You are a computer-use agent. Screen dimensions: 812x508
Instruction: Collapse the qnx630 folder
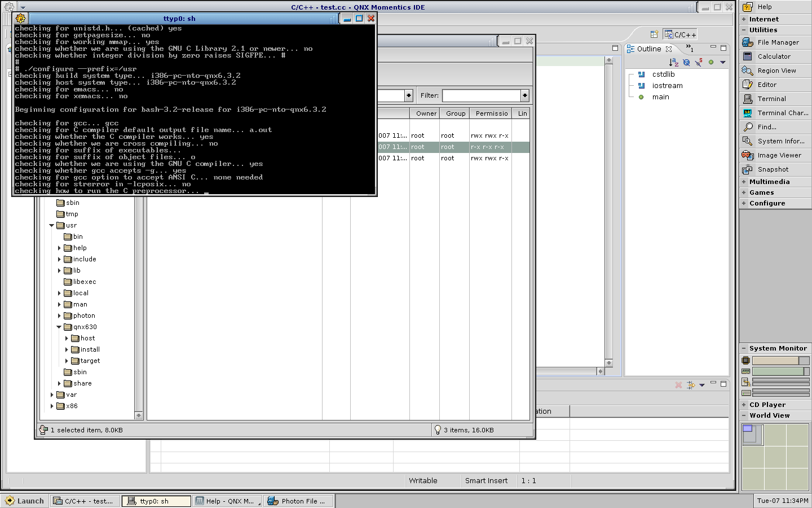coord(59,327)
